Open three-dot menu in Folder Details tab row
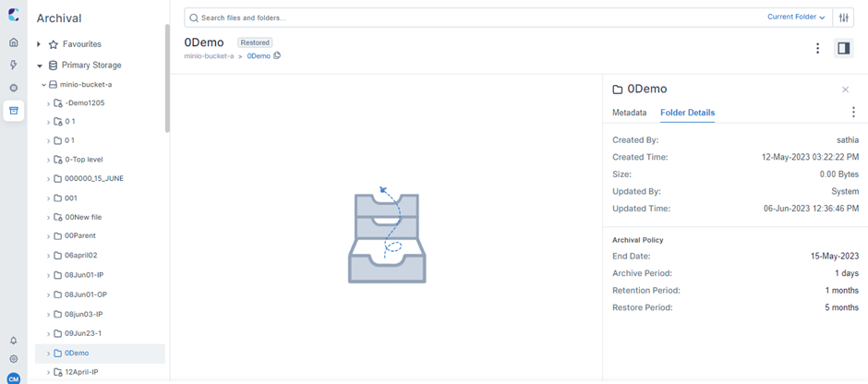The width and height of the screenshot is (868, 384). coord(853,113)
